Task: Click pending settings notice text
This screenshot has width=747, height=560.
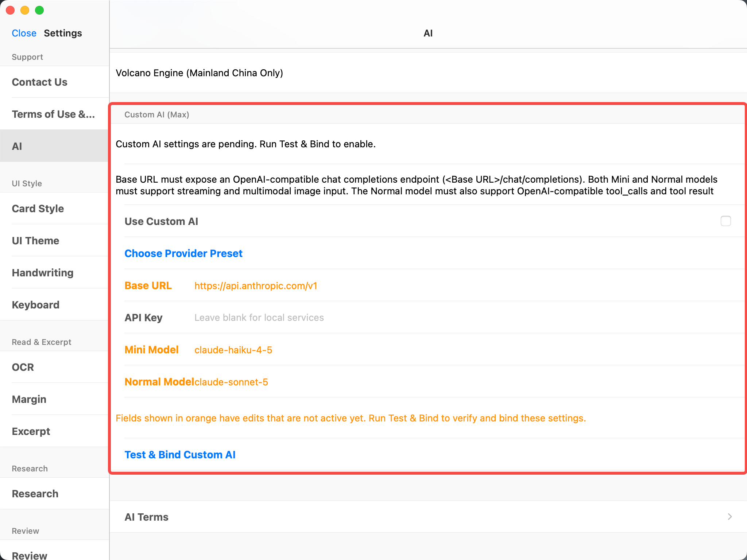Action: (x=245, y=144)
